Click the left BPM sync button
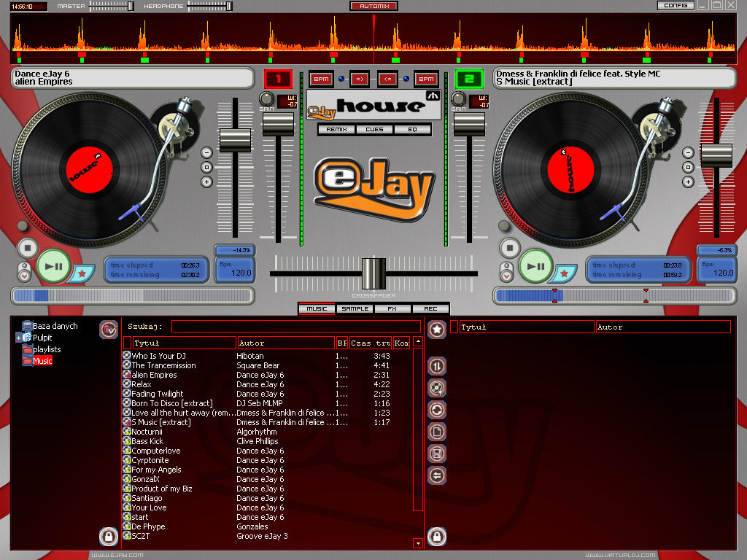Image resolution: width=747 pixels, height=560 pixels. click(321, 79)
